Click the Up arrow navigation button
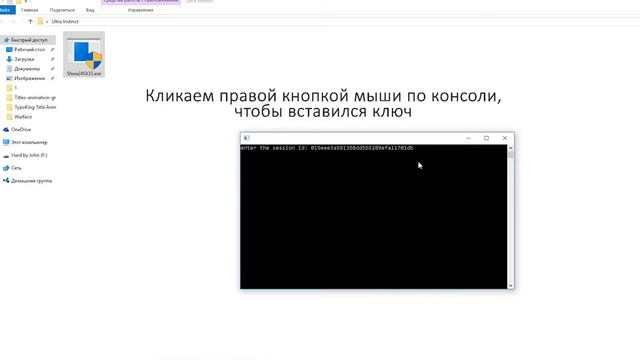 click(30, 21)
